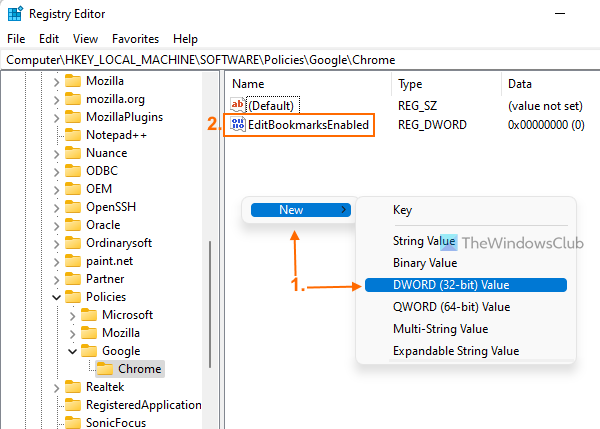Click the 0x00000000 (0) data cell
The width and height of the screenshot is (600, 429).
(x=546, y=125)
